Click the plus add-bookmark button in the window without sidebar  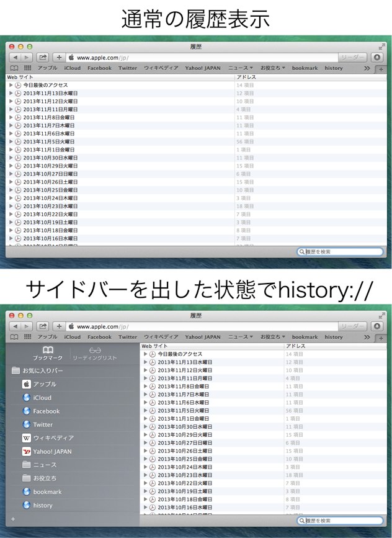click(x=59, y=57)
